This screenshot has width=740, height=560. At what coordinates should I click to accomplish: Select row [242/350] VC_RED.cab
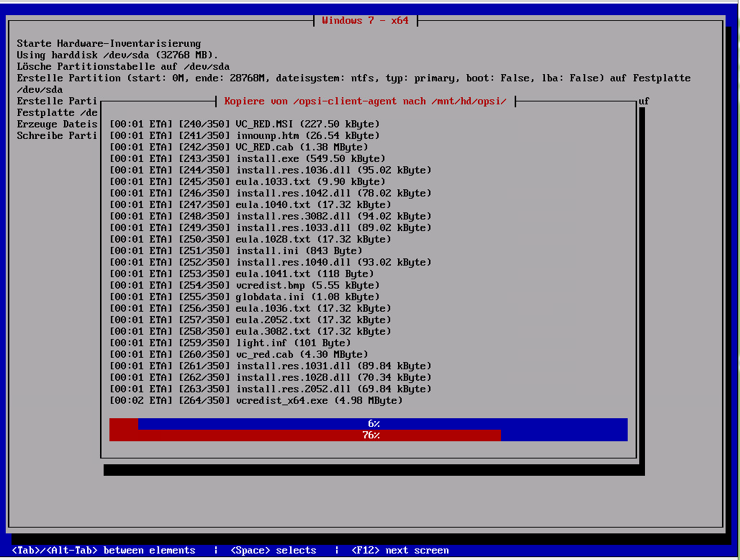pyautogui.click(x=239, y=147)
